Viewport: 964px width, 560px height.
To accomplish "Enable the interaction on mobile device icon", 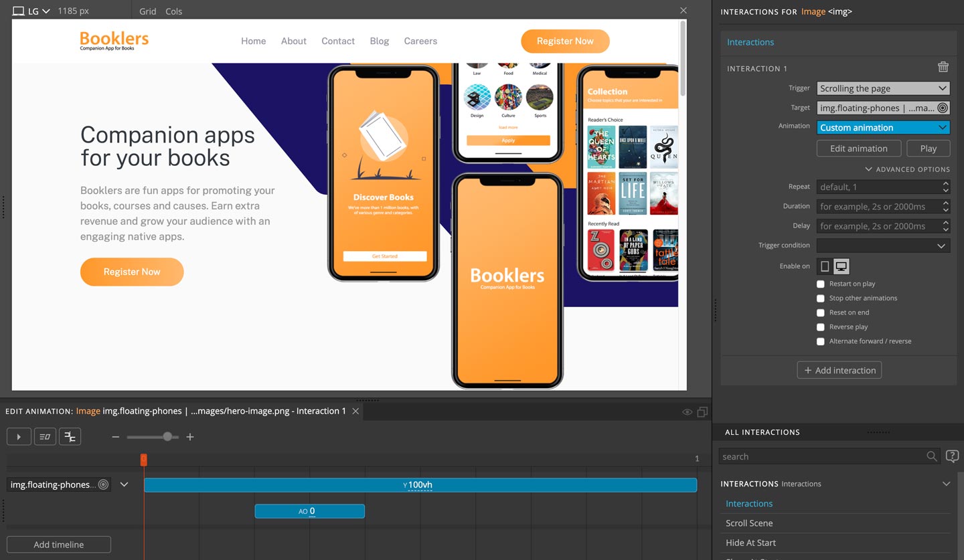I will (x=825, y=266).
